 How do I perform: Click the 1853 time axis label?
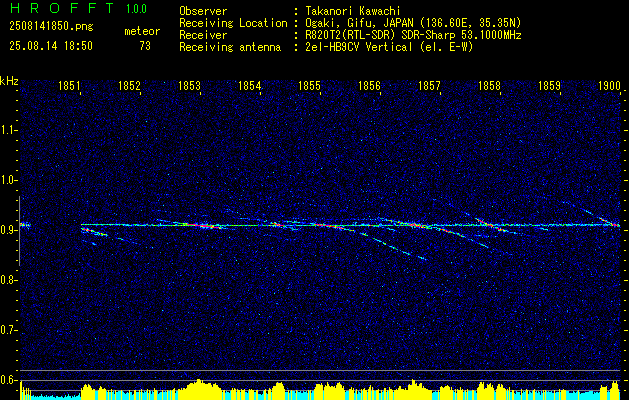189,86
